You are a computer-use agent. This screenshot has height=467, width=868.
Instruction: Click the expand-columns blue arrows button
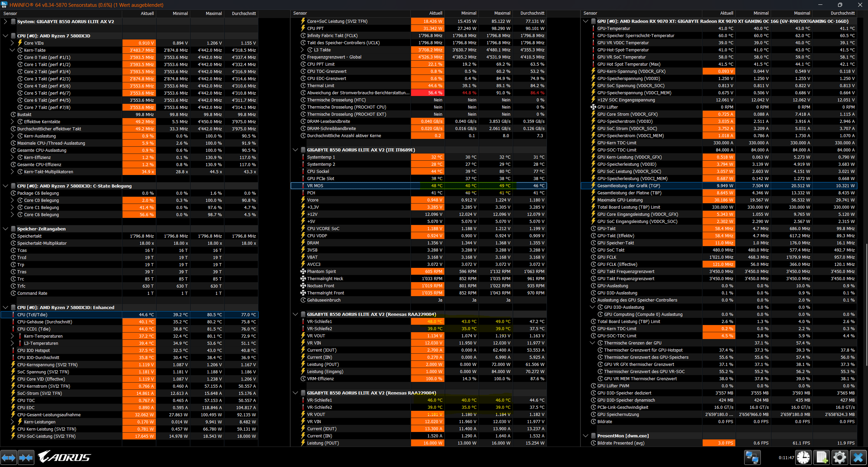click(9, 457)
